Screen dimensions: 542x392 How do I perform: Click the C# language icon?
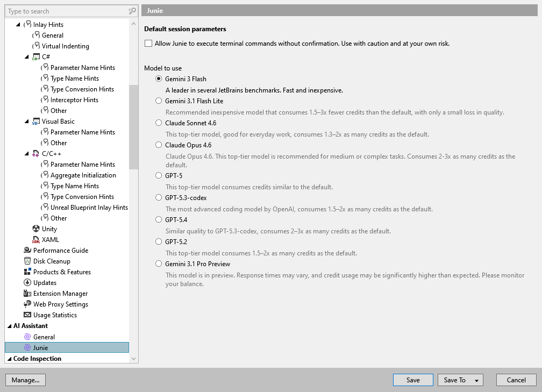[36, 56]
